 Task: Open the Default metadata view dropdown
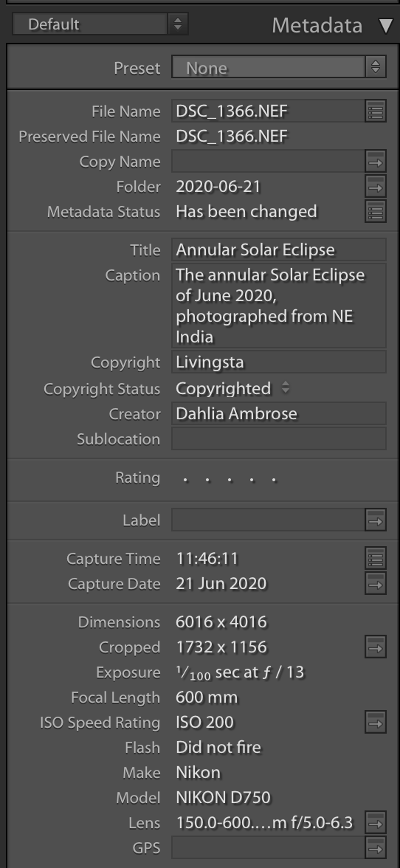coord(100,24)
